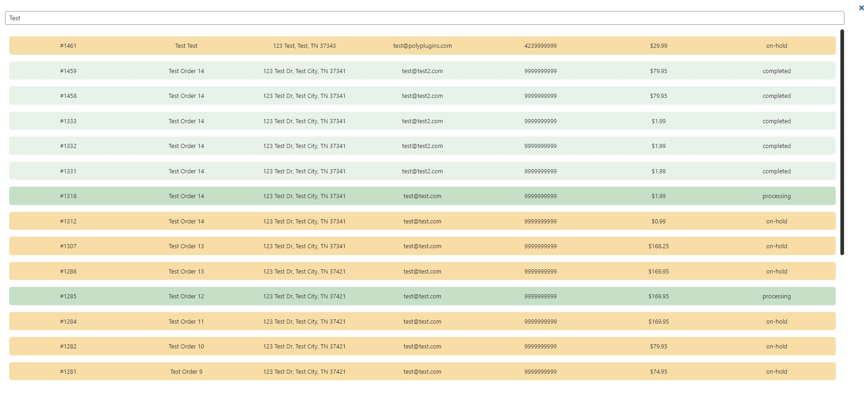Click "Test Order 11" customer name

tap(186, 321)
